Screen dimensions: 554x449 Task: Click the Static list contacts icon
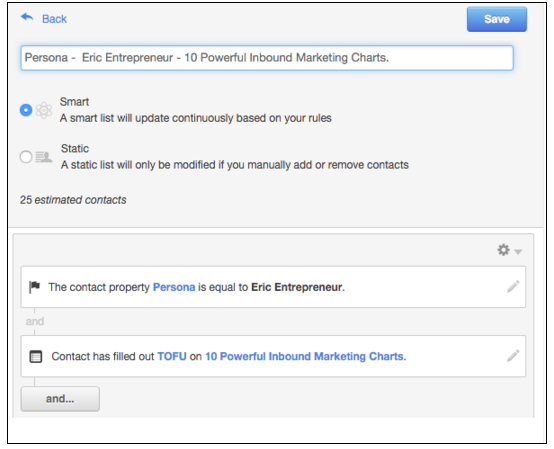pyautogui.click(x=44, y=156)
